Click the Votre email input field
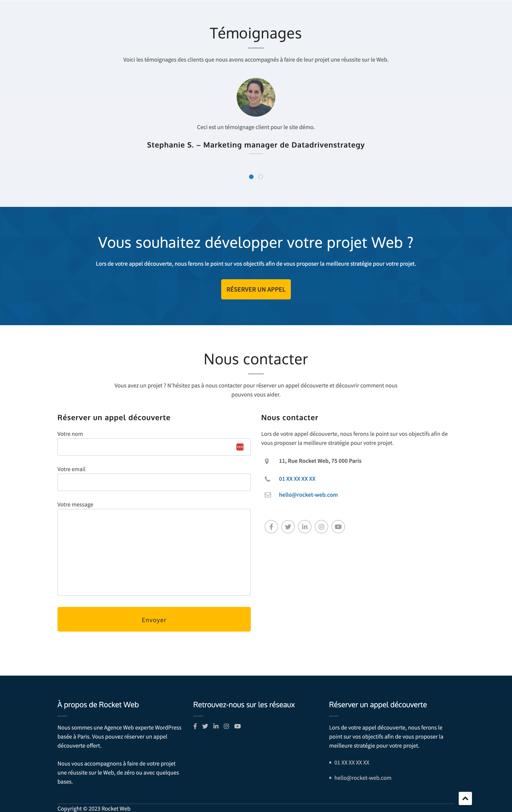The width and height of the screenshot is (512, 812). [154, 482]
